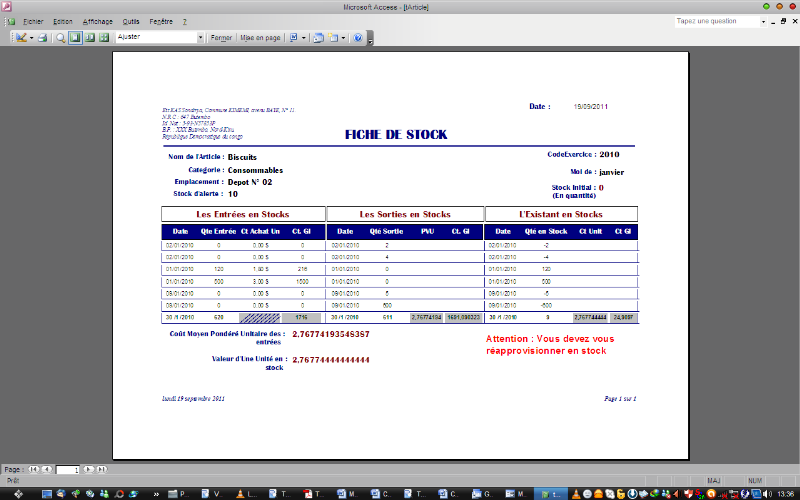Expand the New Object dropdown arrow
This screenshot has height=500, width=800.
pos(343,38)
